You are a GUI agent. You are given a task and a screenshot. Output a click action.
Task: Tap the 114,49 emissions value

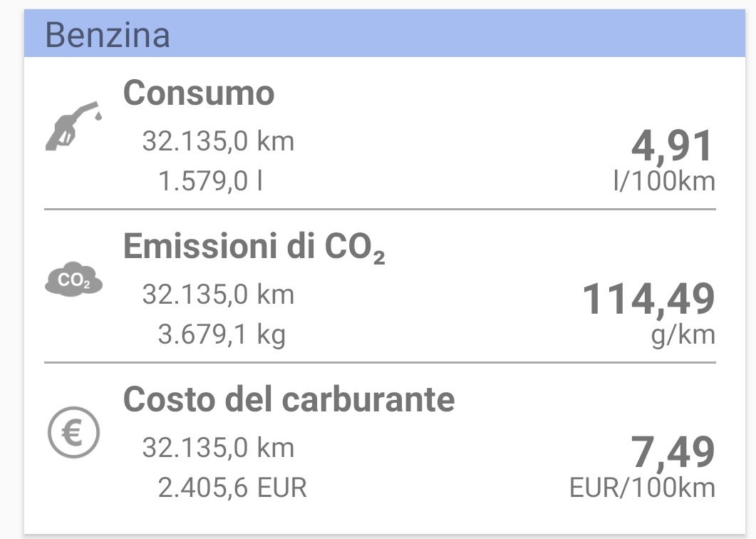coord(648,299)
